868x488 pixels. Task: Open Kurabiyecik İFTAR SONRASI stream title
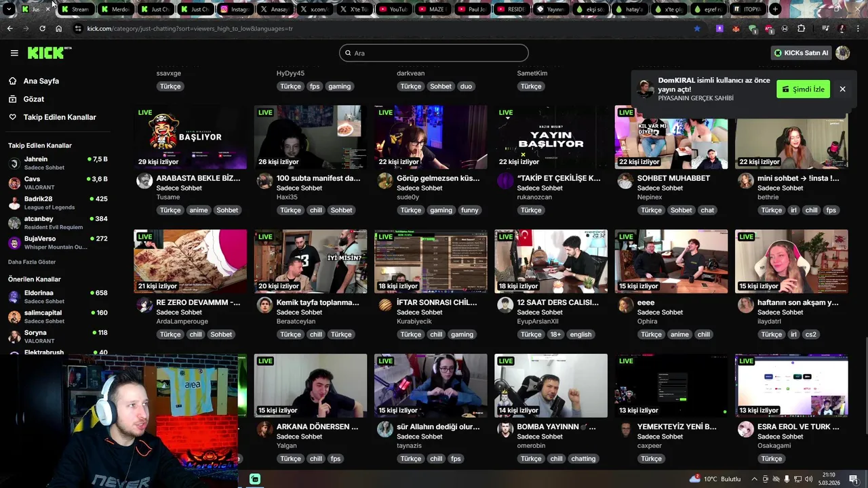pyautogui.click(x=438, y=302)
